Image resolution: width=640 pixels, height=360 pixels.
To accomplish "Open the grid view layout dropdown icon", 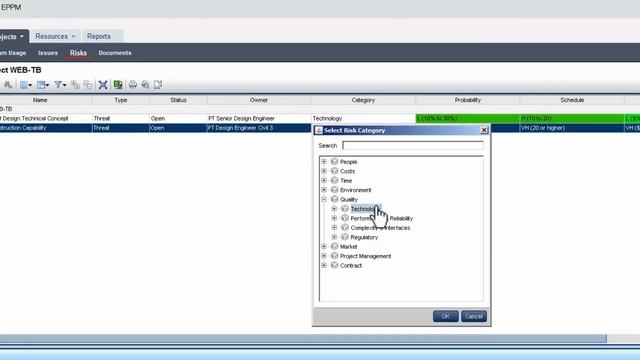I will [26, 84].
